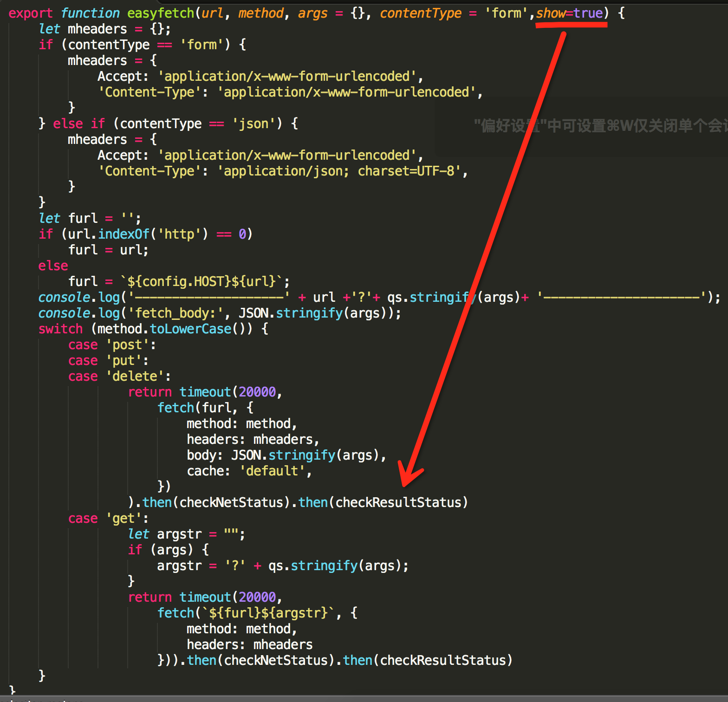Place cursor on 'let mheaders = {}' line
The image size is (728, 702).
(x=104, y=29)
